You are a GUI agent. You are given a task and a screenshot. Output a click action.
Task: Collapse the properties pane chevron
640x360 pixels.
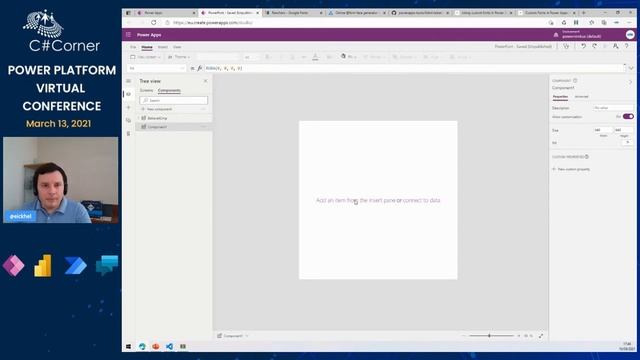coord(631,82)
